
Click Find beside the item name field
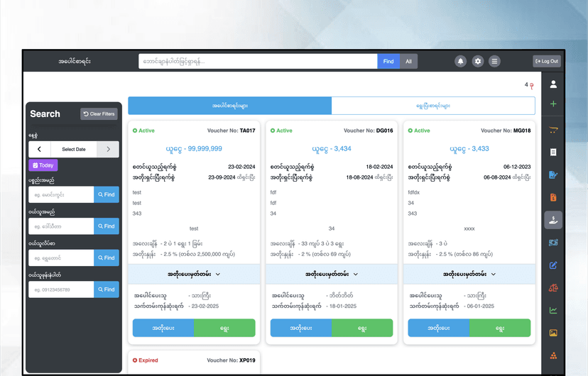pos(107,195)
